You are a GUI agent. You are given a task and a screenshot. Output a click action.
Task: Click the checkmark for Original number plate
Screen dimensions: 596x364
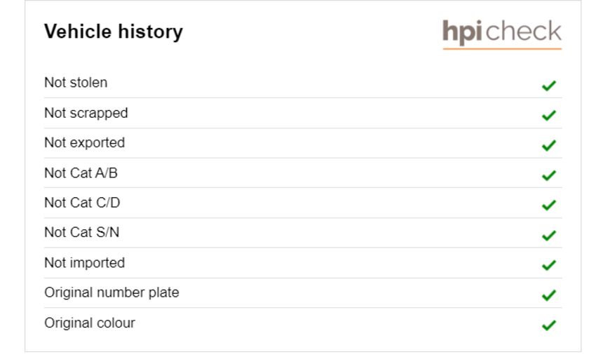click(x=548, y=295)
